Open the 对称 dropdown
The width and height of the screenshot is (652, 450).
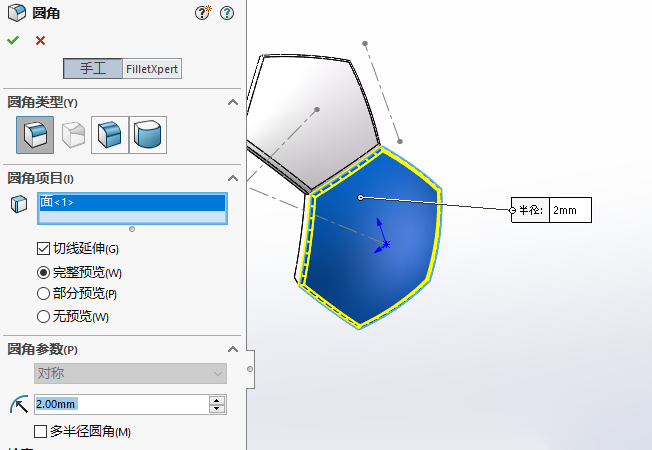pyautogui.click(x=130, y=373)
